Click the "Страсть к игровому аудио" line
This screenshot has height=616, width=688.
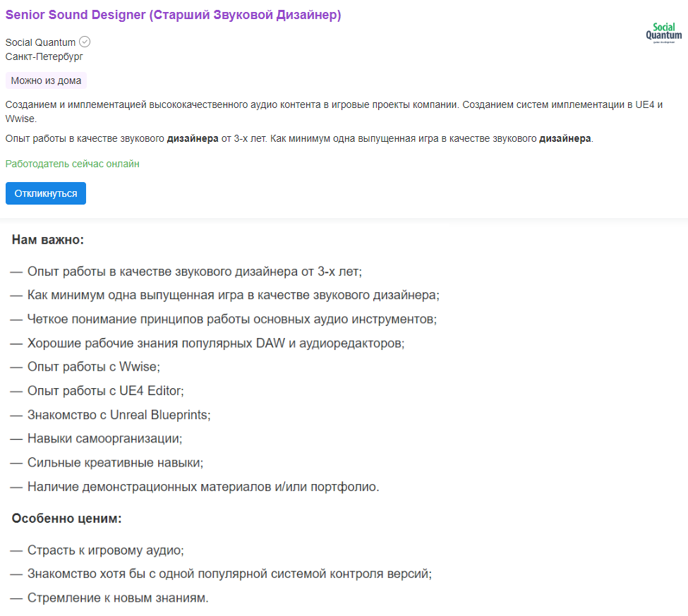click(x=105, y=550)
